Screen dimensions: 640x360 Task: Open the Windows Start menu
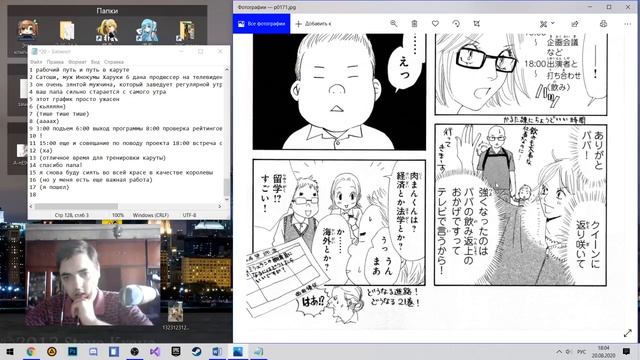(10, 351)
